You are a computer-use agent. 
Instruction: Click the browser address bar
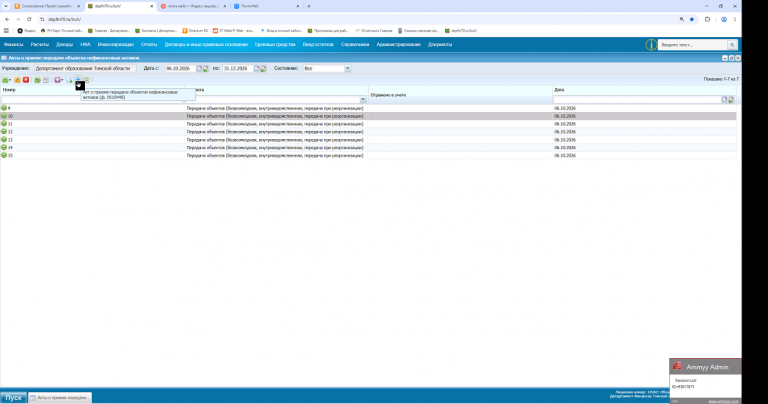tap(360, 19)
